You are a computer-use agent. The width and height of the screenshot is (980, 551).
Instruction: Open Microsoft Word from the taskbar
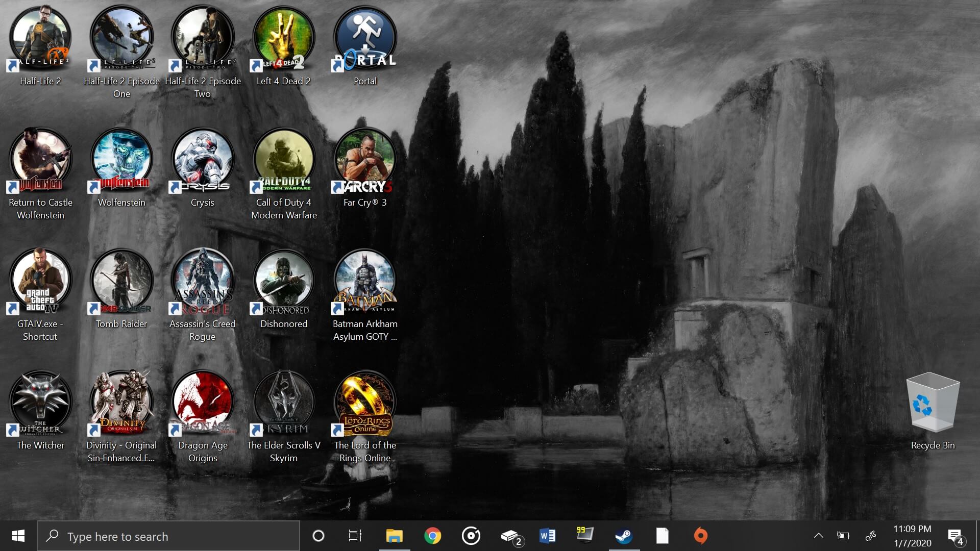coord(547,536)
